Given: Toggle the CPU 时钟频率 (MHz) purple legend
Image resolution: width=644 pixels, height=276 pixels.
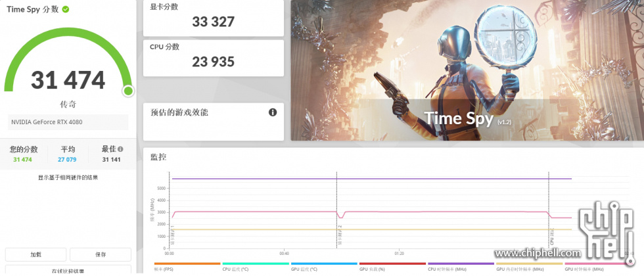Looking at the screenshot, I should coord(461,267).
